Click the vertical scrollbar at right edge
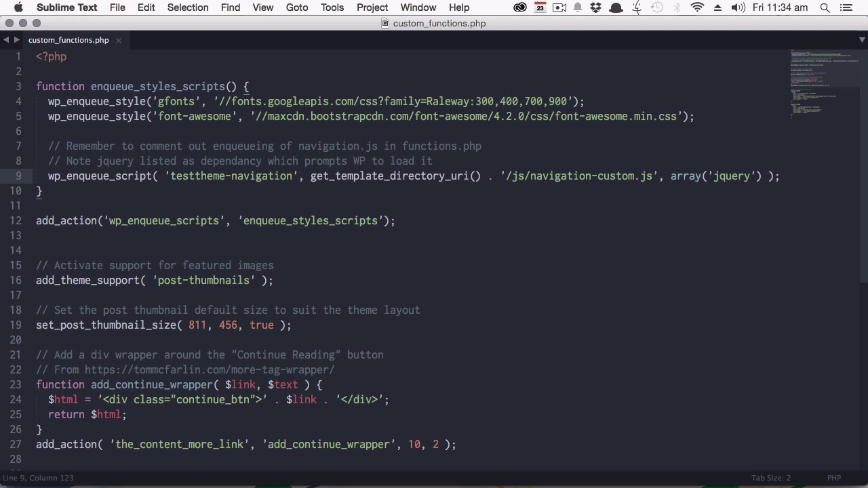Viewport: 868px width, 488px height. (x=864, y=166)
